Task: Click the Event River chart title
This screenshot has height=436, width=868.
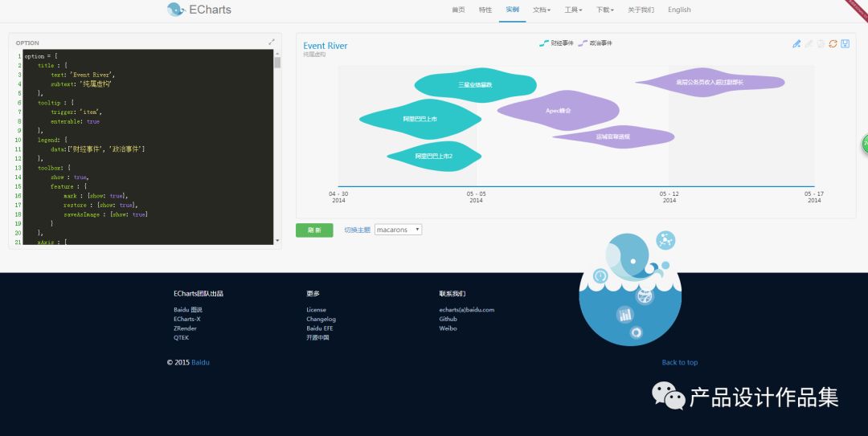Action: point(325,46)
